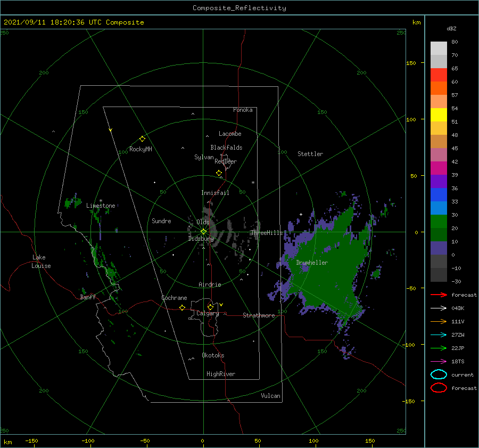Pick the dark green 10-20 dBZ swatch
Screen dimensions: 479x448
coord(439,235)
